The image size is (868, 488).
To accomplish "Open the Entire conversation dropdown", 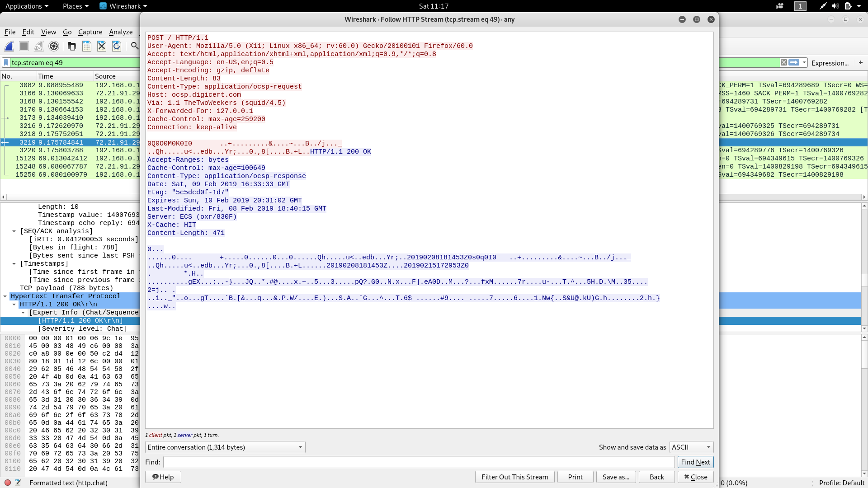I will point(225,447).
